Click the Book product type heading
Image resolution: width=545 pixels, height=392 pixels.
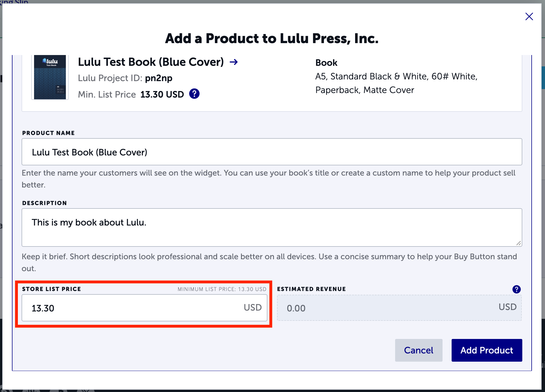(x=326, y=63)
